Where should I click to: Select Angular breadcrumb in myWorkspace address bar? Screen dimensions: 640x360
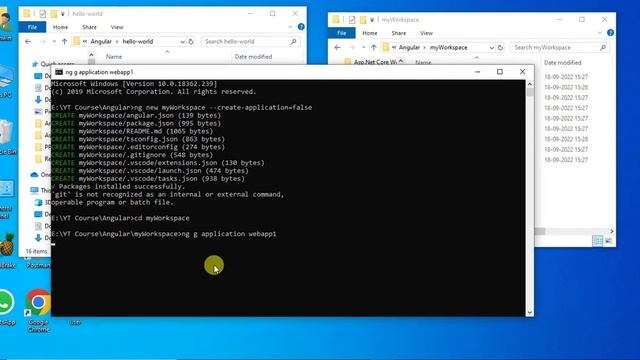(x=409, y=47)
